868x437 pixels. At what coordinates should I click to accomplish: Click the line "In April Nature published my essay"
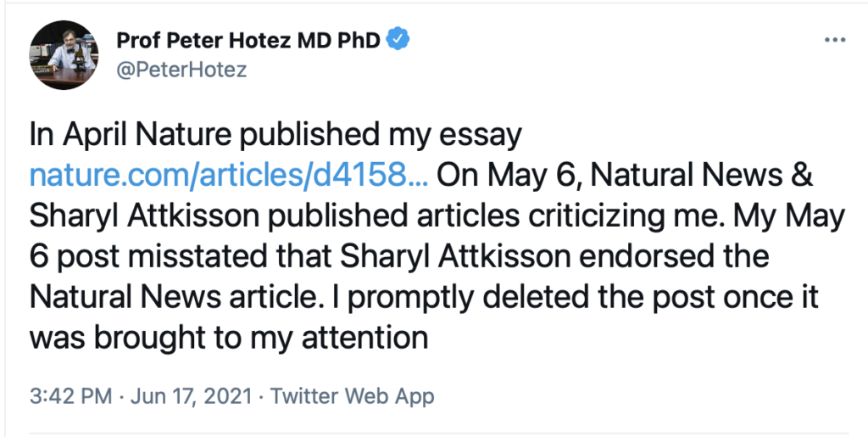(275, 136)
